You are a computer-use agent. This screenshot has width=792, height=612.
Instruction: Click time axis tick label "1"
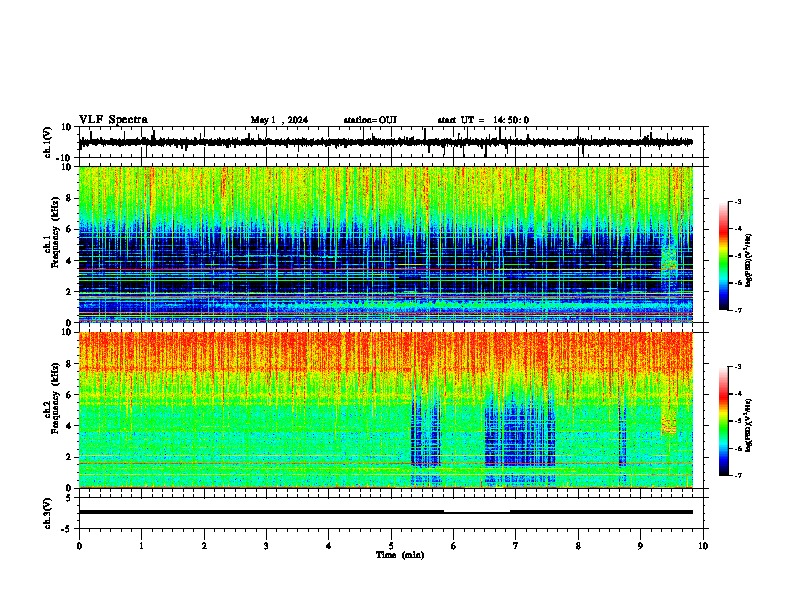click(141, 546)
